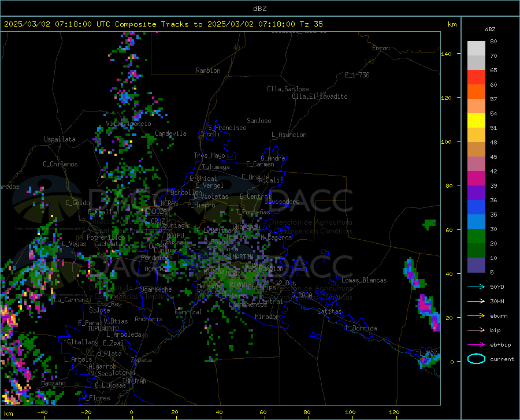520x420 pixels.
Task: Select the dark purple 5 dBZ swatch
Action: 476,265
